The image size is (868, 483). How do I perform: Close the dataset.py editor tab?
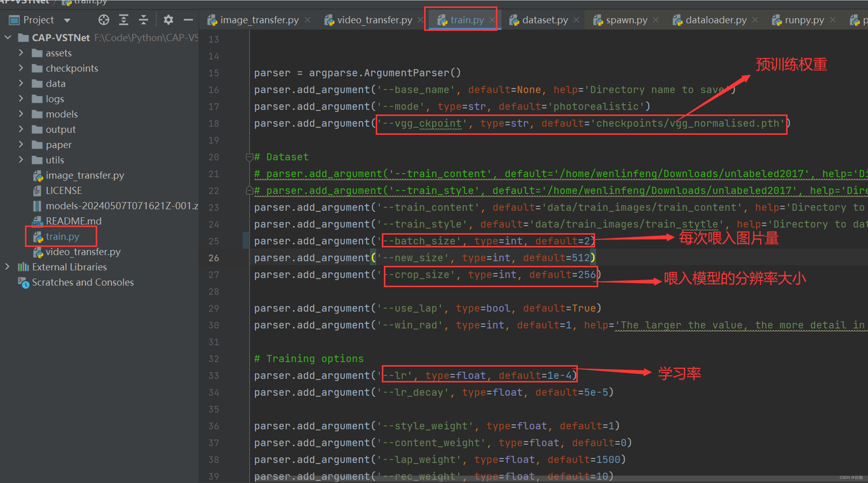pos(576,20)
